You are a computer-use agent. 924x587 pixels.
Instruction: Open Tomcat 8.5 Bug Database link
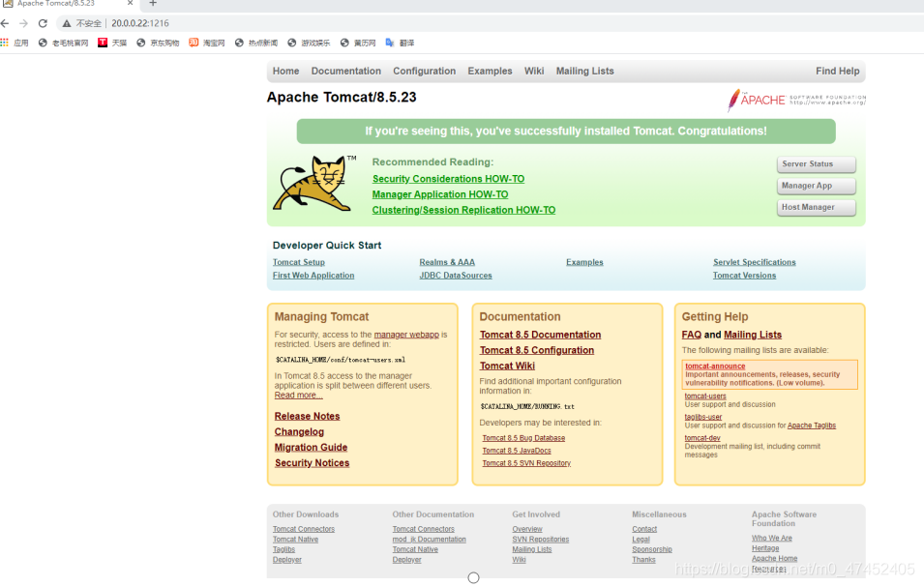(x=523, y=438)
